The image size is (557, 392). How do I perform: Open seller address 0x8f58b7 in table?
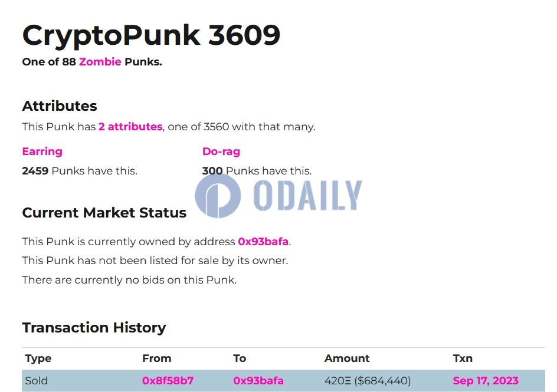[168, 381]
